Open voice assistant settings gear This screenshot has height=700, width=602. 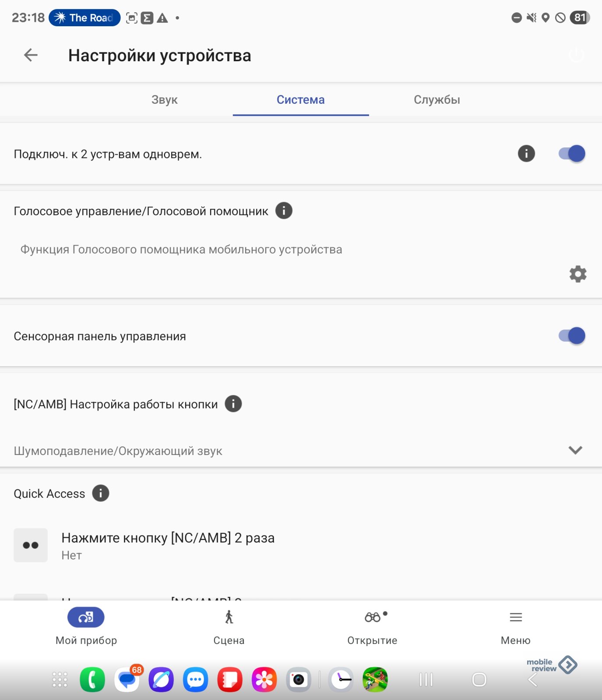577,274
